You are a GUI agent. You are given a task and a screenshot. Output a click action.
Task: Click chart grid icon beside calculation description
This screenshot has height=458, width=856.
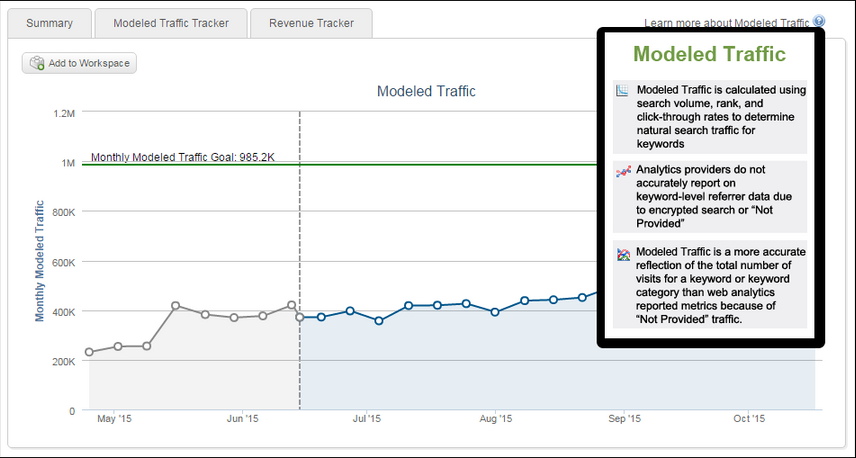(622, 91)
